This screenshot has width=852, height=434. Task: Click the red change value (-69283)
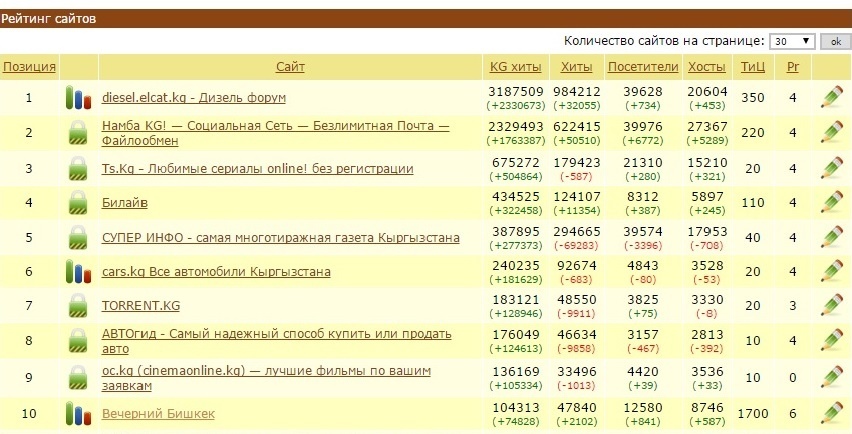(577, 246)
